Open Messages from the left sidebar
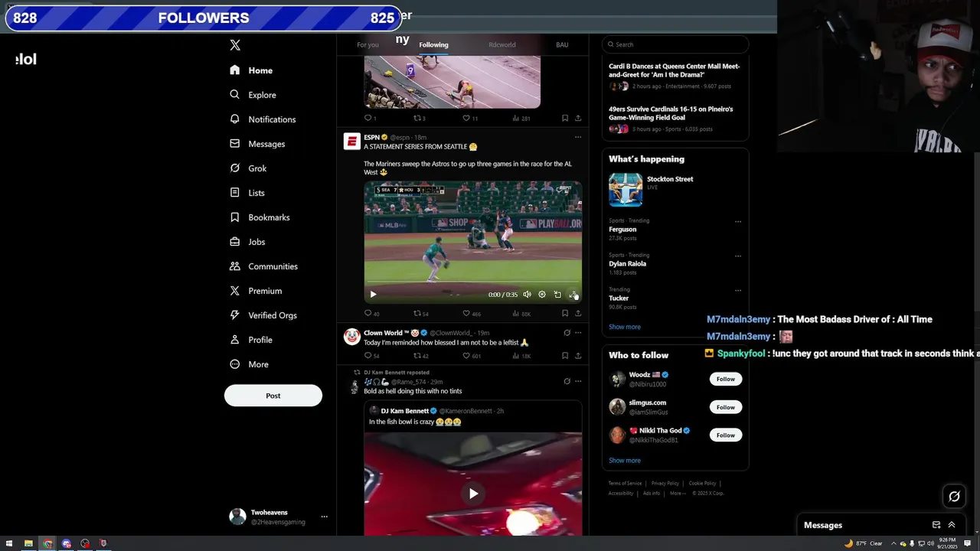This screenshot has width=980, height=551. tap(257, 144)
